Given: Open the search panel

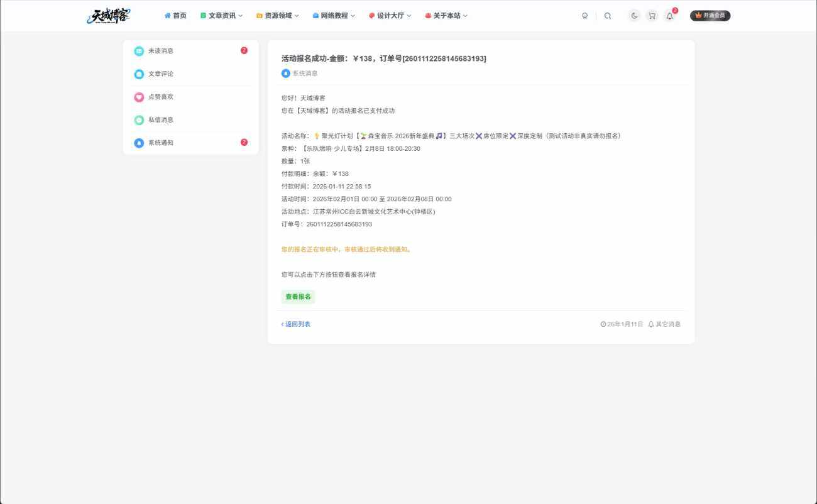Looking at the screenshot, I should click(608, 16).
